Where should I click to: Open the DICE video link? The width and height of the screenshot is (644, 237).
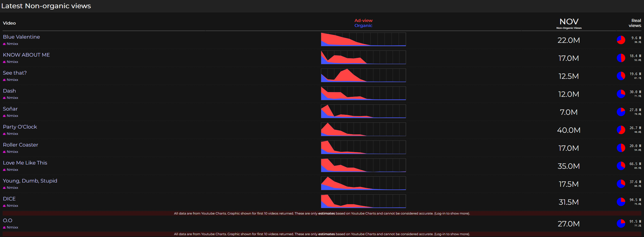click(x=9, y=199)
